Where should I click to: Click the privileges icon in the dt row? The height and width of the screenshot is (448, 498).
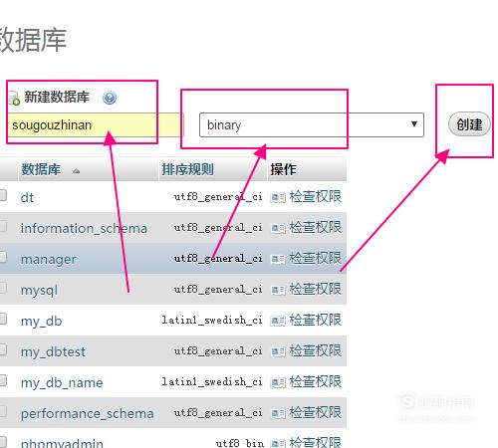coord(278,198)
